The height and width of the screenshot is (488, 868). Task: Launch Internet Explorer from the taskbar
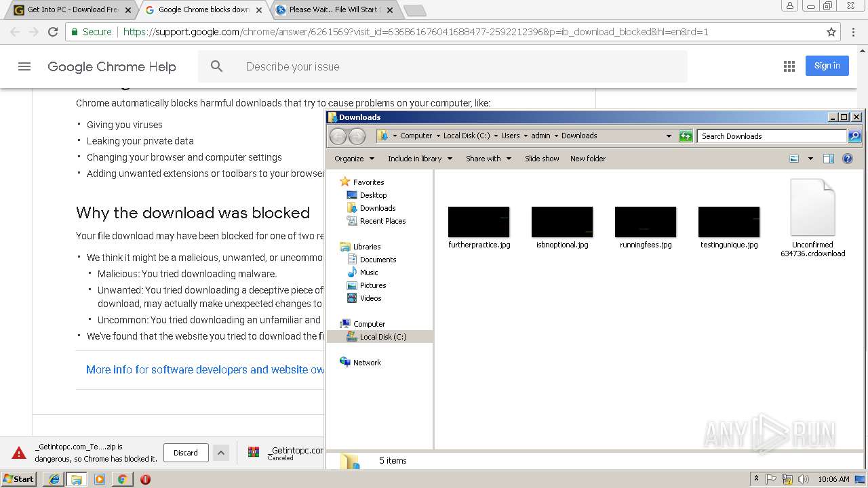click(x=54, y=479)
